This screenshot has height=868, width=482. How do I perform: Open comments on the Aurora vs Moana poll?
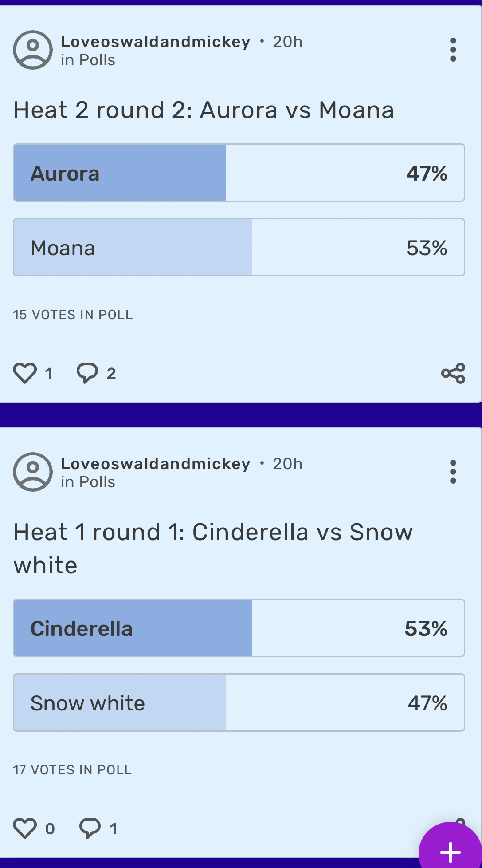(88, 373)
